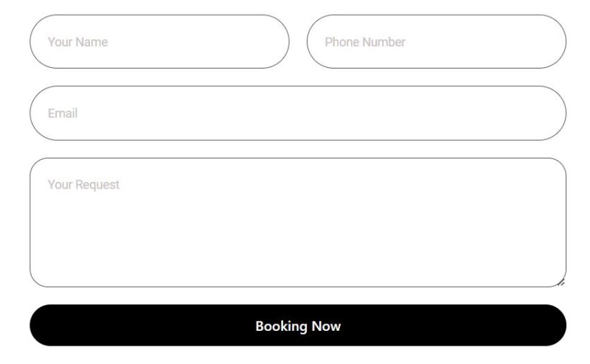Click the black Booking Now bar
This screenshot has width=590, height=364.
tap(147, 326)
